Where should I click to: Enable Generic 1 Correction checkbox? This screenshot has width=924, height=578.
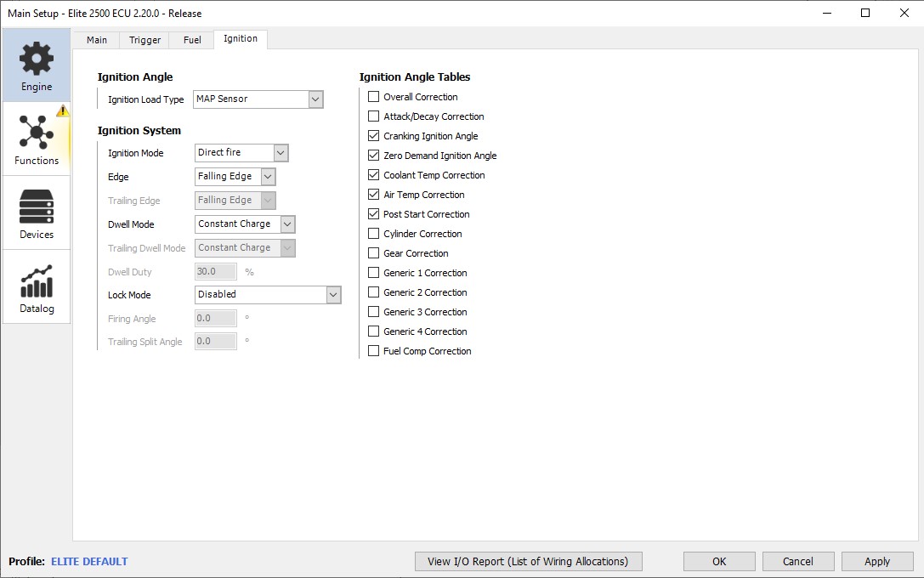click(x=374, y=273)
